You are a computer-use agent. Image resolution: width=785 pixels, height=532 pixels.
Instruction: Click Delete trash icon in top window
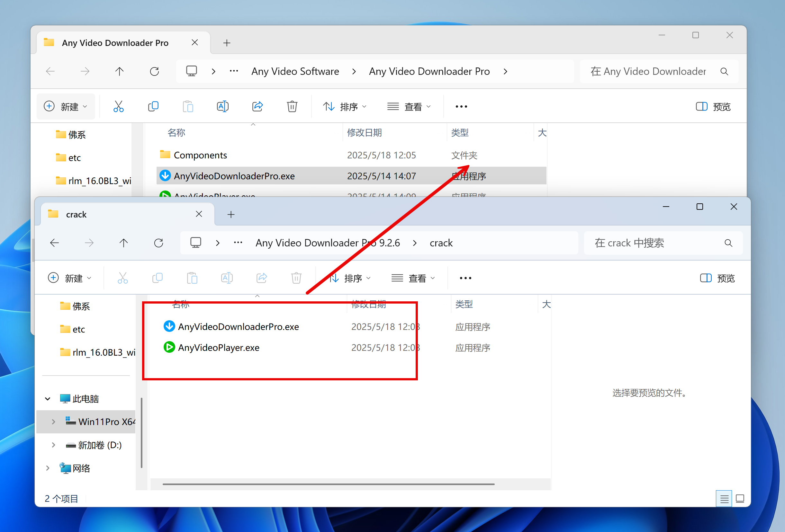(x=292, y=107)
